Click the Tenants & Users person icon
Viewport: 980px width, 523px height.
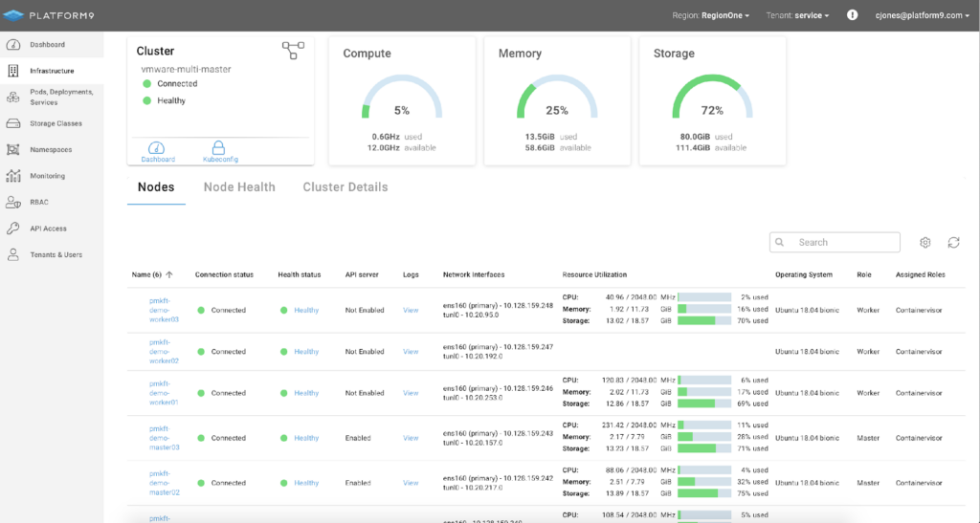13,254
